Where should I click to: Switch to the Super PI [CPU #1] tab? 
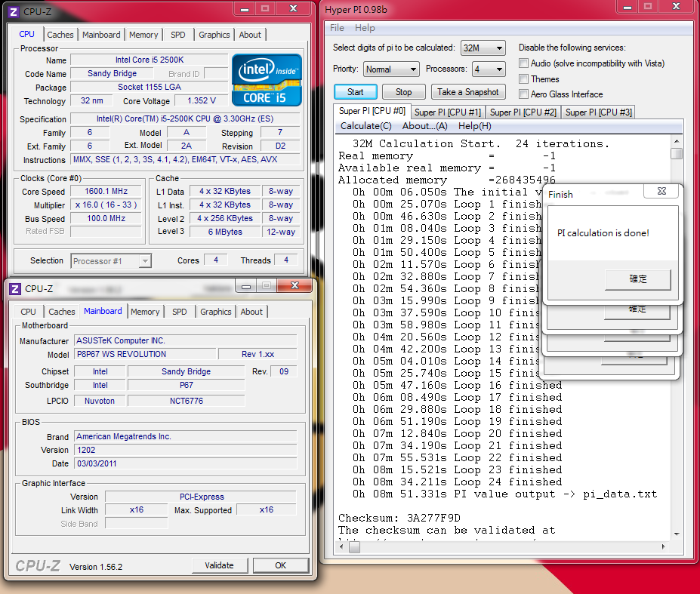pyautogui.click(x=448, y=112)
